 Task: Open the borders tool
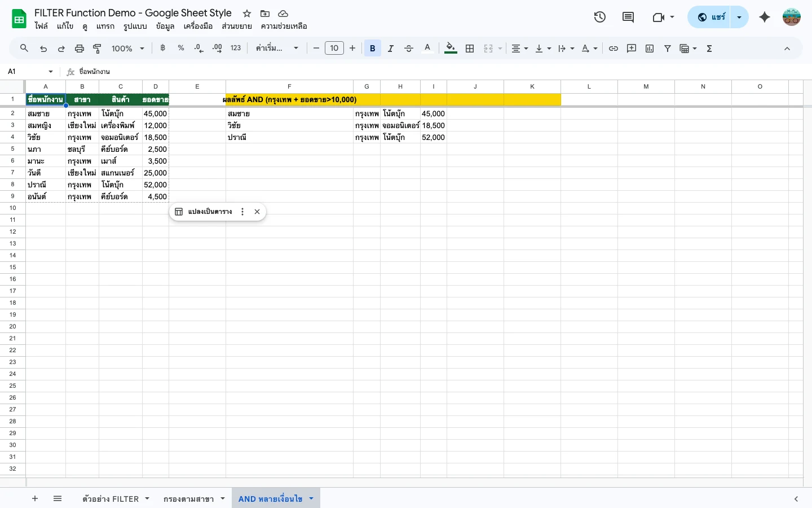pos(470,49)
